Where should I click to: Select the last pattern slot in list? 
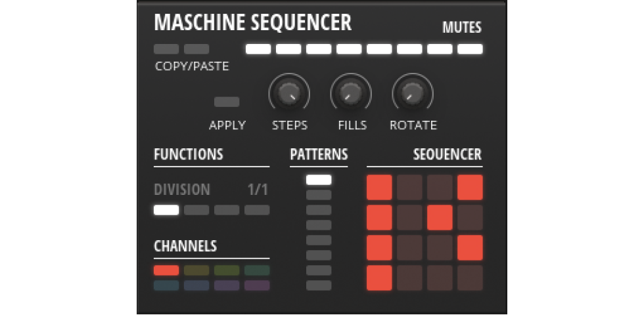[319, 285]
